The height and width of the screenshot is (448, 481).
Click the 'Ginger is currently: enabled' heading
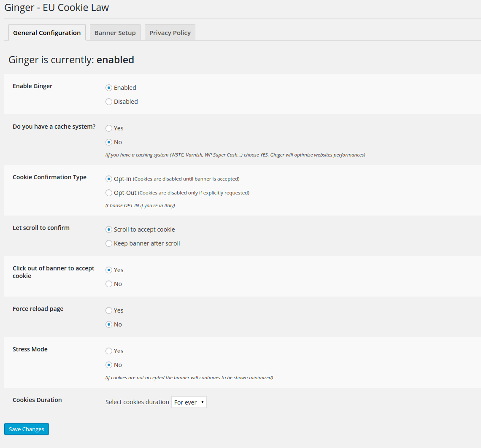71,60
